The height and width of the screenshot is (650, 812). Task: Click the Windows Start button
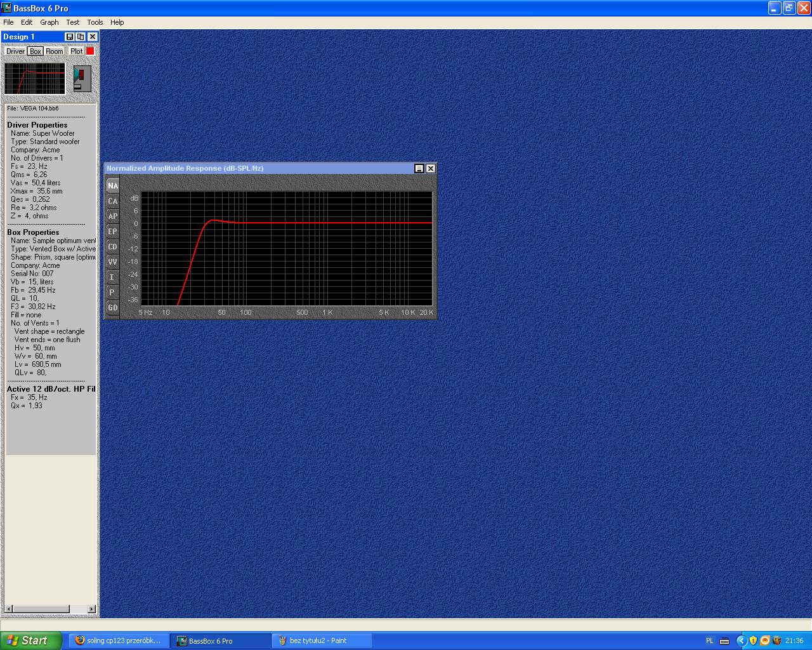pyautogui.click(x=31, y=640)
